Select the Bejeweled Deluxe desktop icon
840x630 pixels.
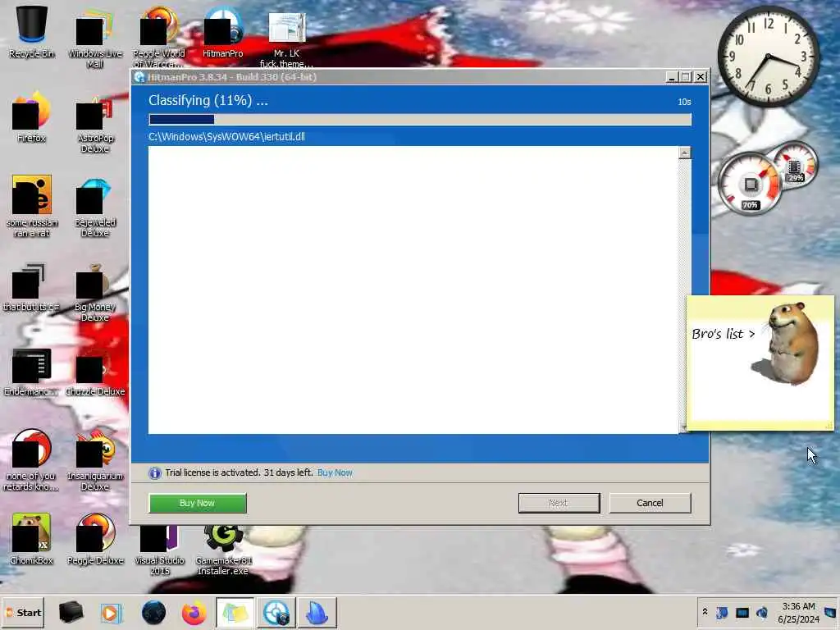95,208
